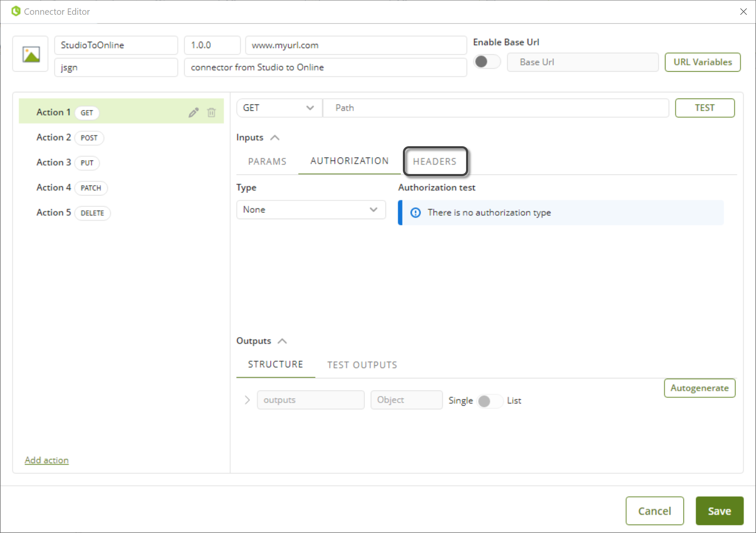Cancel the connector editing
The image size is (756, 533).
pos(654,511)
